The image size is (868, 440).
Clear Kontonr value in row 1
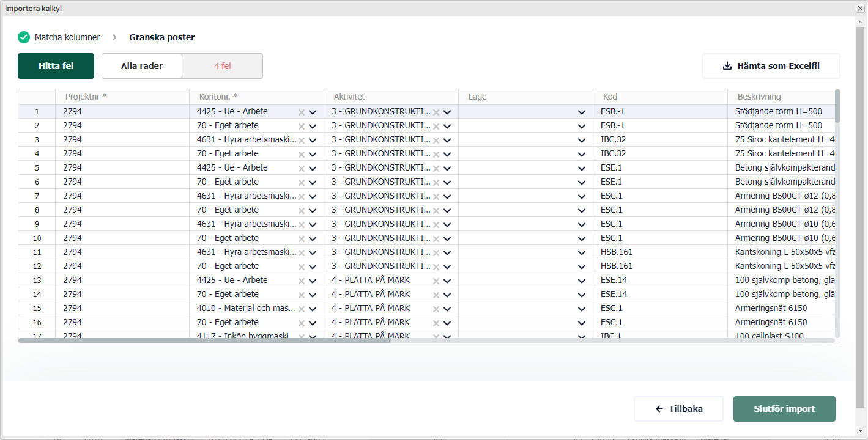[301, 112]
